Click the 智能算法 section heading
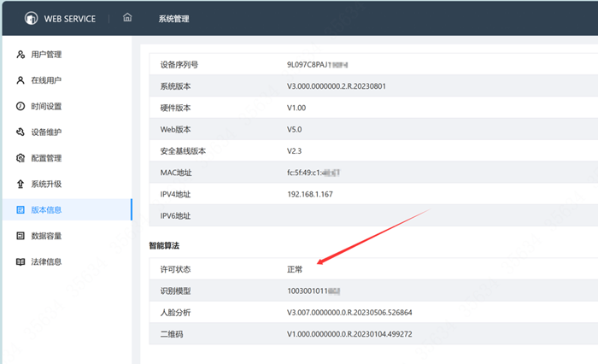Image resolution: width=598 pixels, height=364 pixels. pyautogui.click(x=164, y=246)
